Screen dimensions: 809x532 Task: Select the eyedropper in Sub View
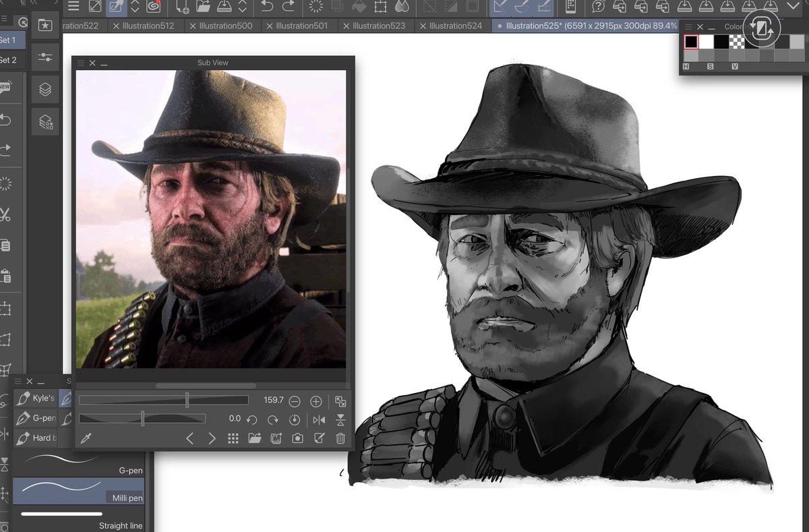tap(86, 438)
